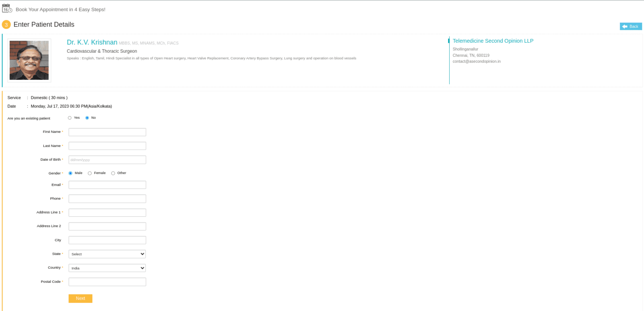Focus the Phone input box
The height and width of the screenshot is (311, 644).
pos(107,199)
